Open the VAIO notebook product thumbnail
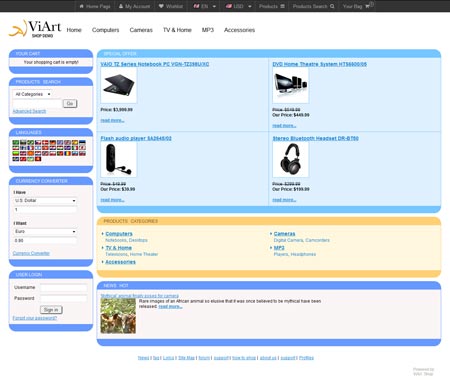450x380 pixels. point(119,85)
